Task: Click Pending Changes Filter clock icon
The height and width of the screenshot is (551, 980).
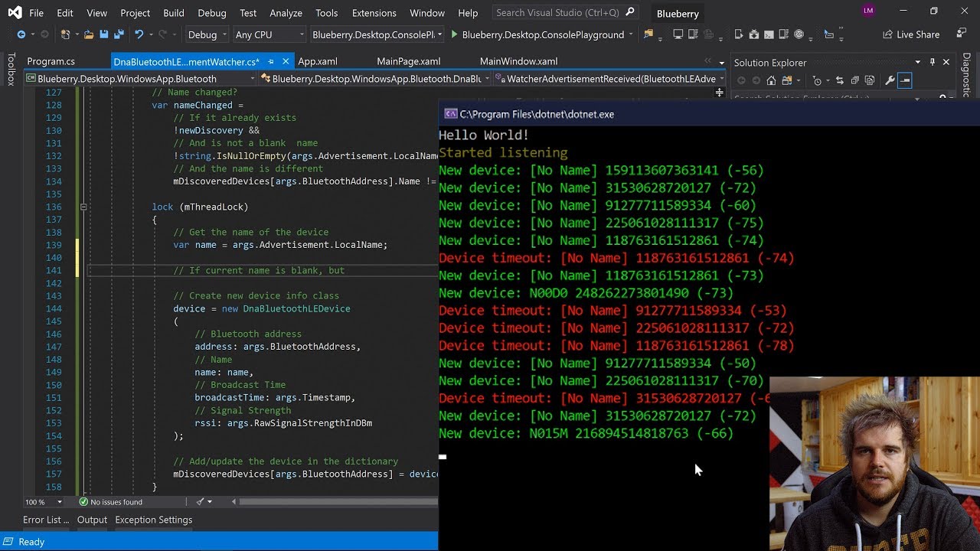Action: (x=816, y=80)
